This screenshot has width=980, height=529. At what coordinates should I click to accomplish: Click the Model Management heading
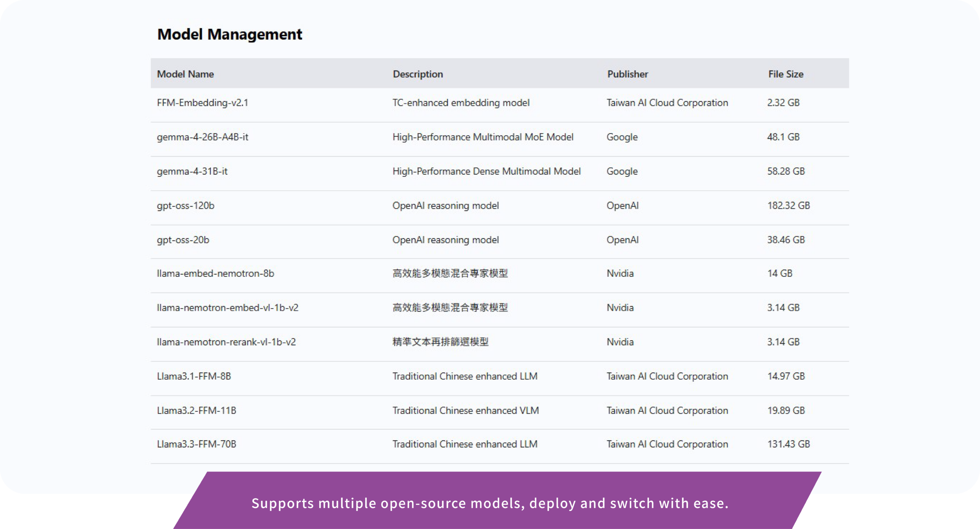point(230,34)
